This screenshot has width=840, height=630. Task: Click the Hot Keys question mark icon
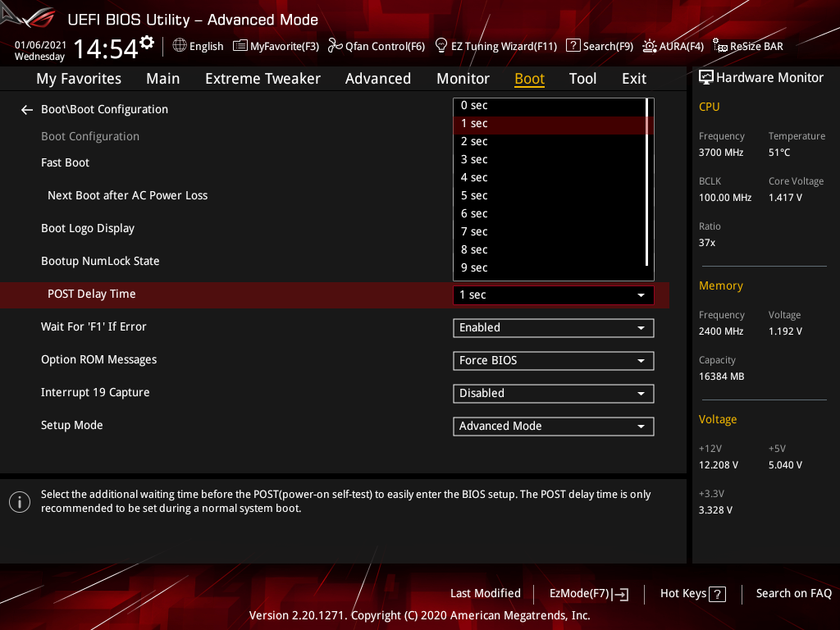click(x=717, y=594)
